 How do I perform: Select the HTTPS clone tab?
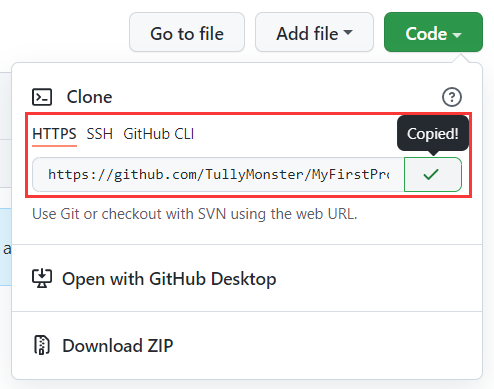tap(54, 134)
